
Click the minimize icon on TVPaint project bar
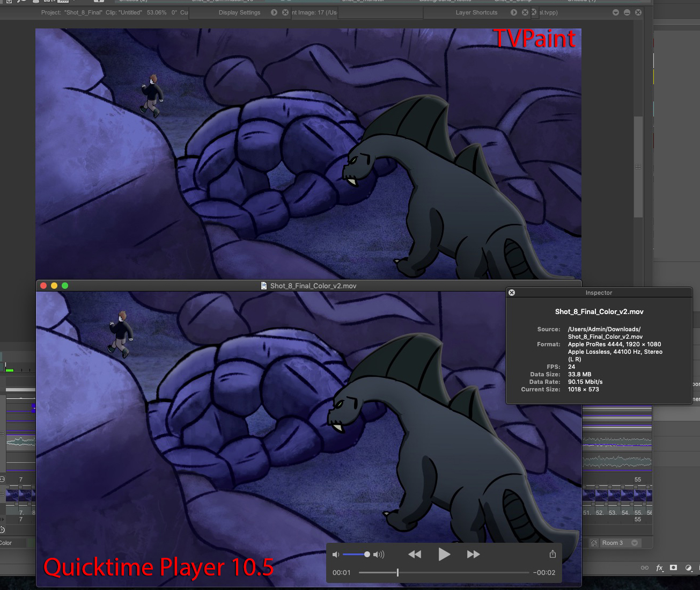pos(627,12)
